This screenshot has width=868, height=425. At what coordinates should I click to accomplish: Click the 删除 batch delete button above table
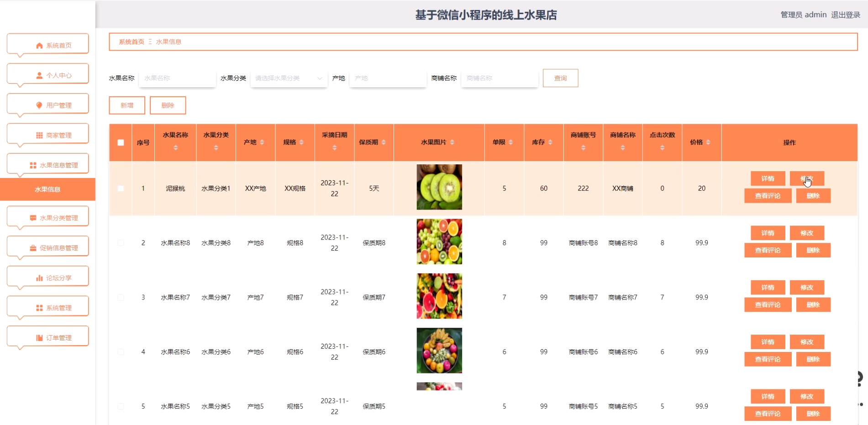168,105
